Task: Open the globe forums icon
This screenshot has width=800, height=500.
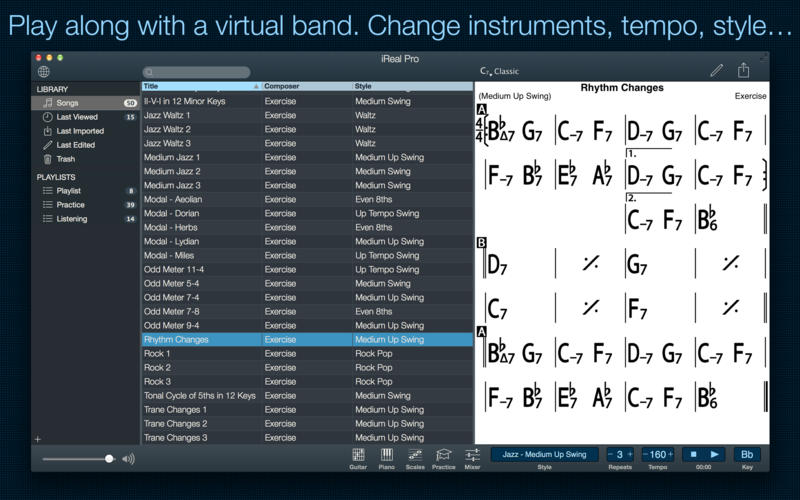Action: tap(43, 72)
